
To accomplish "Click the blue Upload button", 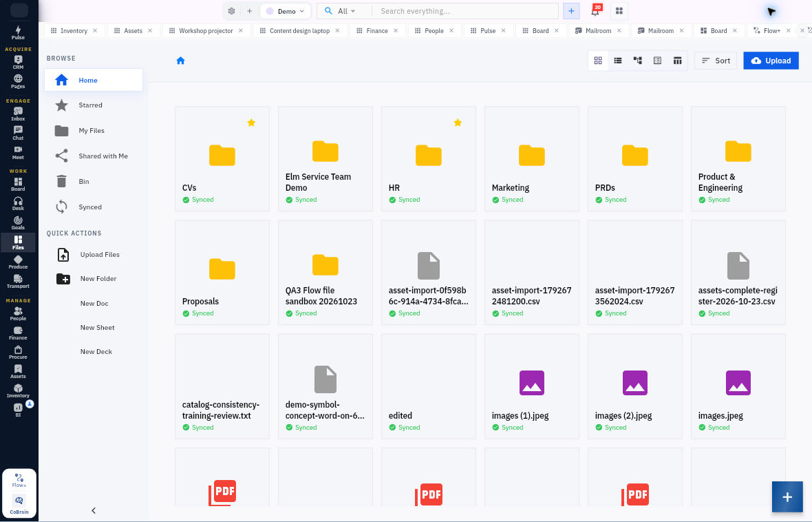I will 771,61.
